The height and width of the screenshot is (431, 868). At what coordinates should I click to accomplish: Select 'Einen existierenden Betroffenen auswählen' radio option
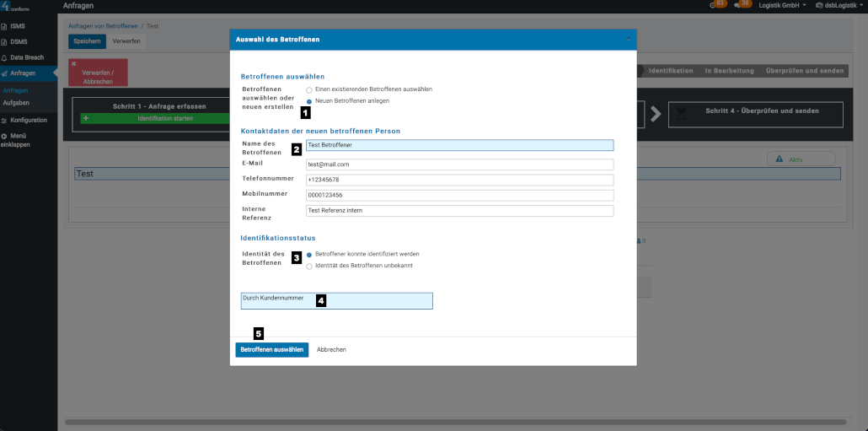tap(309, 89)
